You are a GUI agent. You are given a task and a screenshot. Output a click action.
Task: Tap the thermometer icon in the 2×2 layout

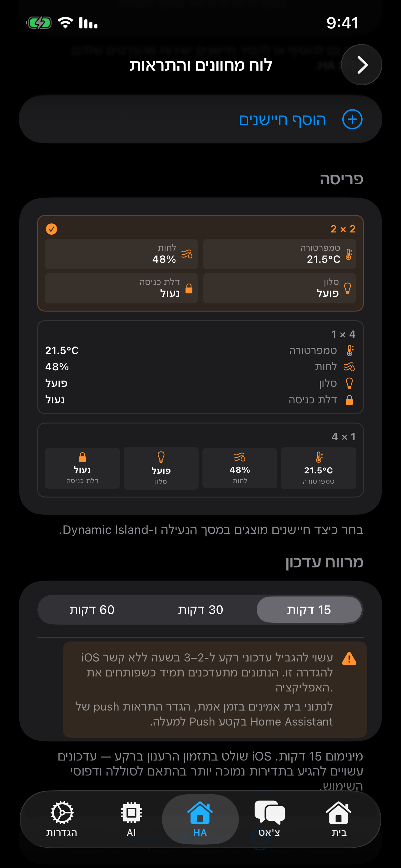click(349, 254)
